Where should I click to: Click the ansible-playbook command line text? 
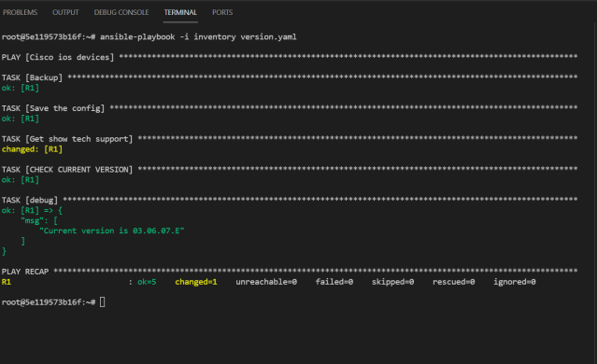tap(198, 37)
